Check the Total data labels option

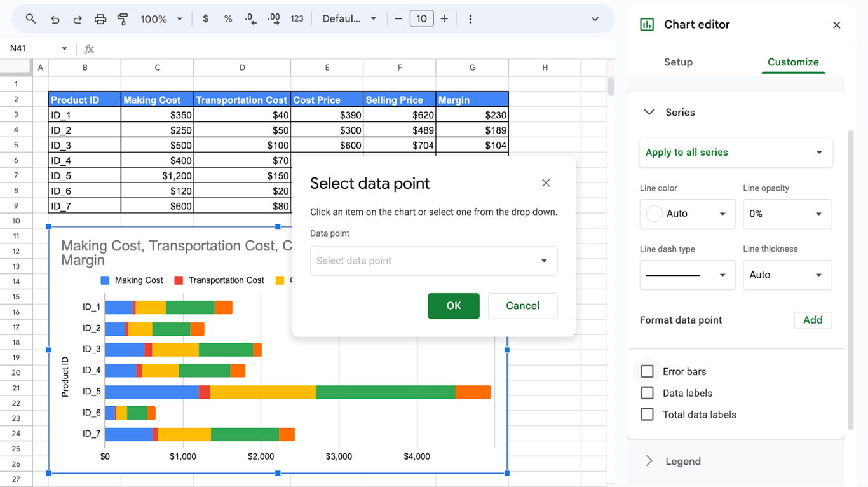click(x=647, y=415)
